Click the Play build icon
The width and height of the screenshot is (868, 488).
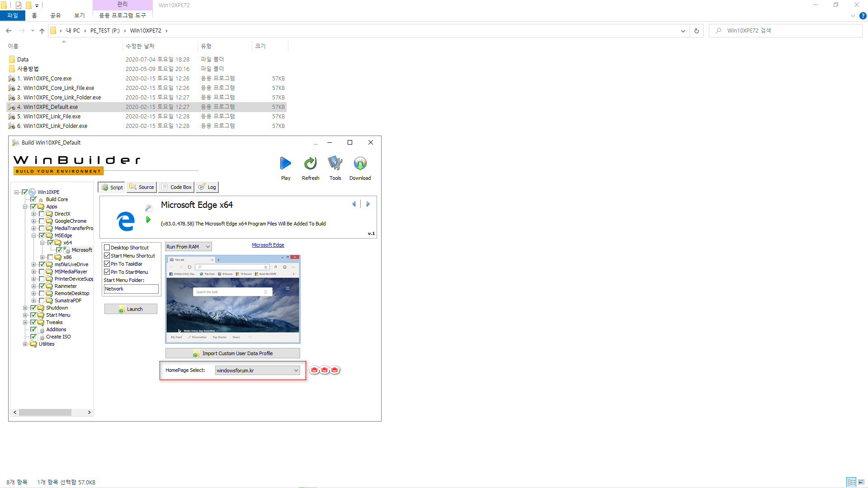coord(286,163)
